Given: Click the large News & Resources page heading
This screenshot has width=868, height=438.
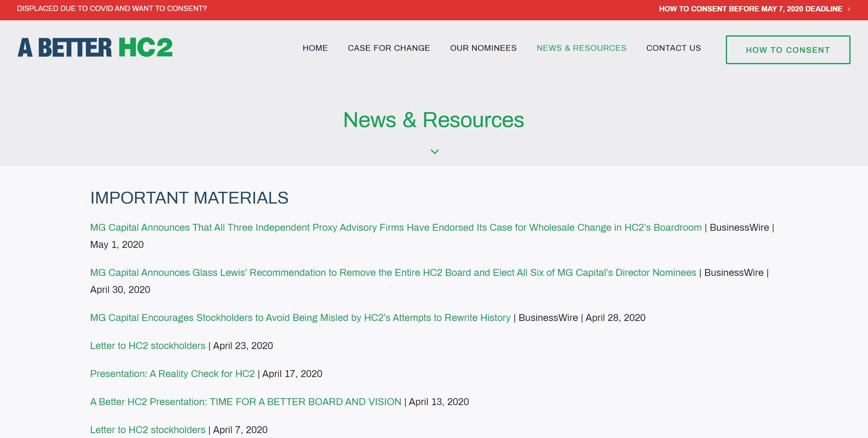Looking at the screenshot, I should tap(433, 120).
